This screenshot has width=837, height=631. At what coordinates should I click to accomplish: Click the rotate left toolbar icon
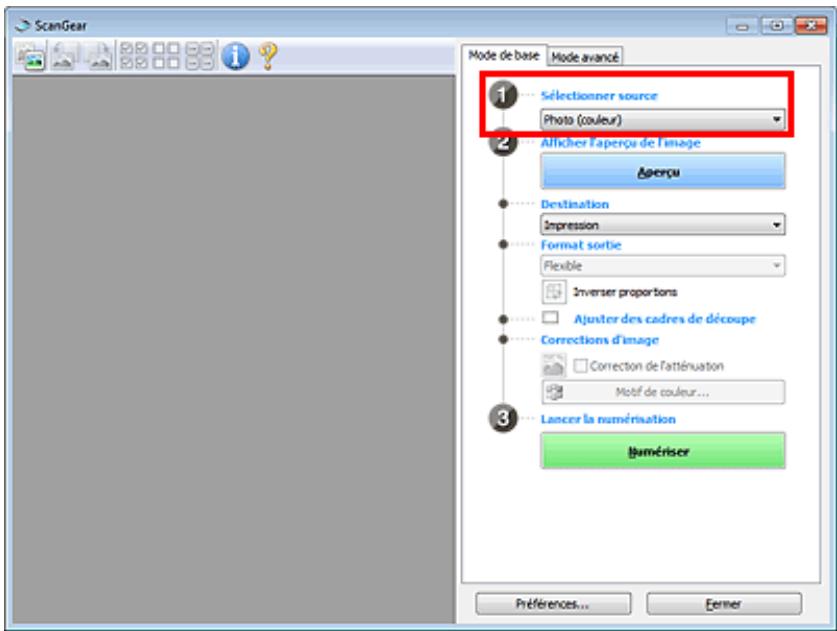[65, 56]
